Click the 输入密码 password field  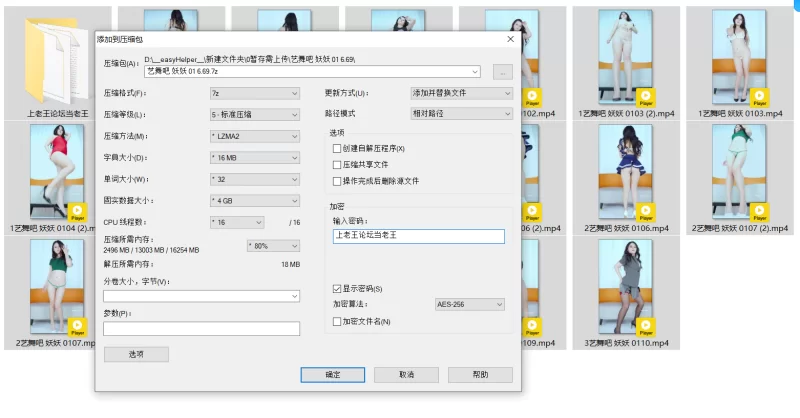click(419, 236)
